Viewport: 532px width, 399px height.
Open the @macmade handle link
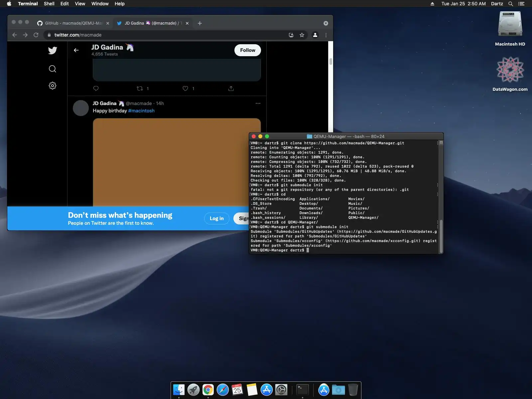(139, 103)
